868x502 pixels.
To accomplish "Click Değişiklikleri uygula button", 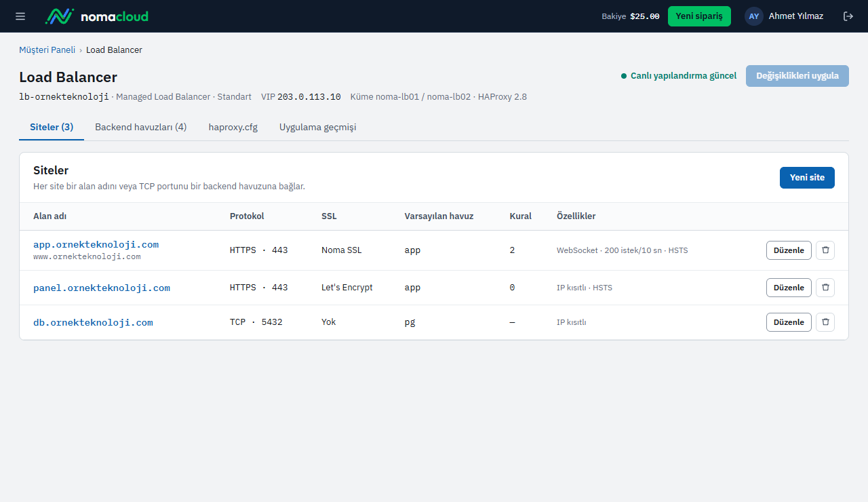I will pos(797,76).
